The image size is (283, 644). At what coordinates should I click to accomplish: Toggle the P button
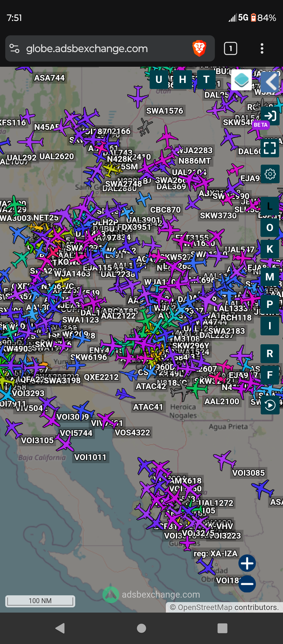pos(270,304)
